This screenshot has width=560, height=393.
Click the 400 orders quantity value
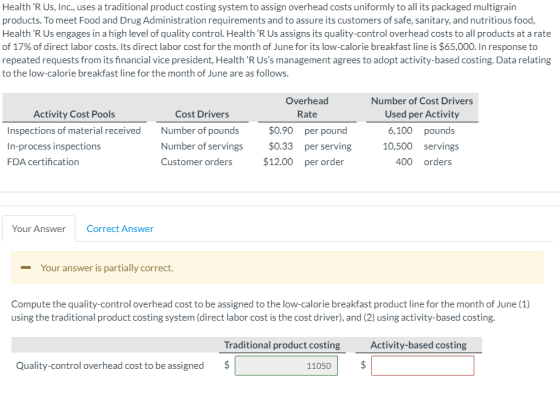point(404,162)
